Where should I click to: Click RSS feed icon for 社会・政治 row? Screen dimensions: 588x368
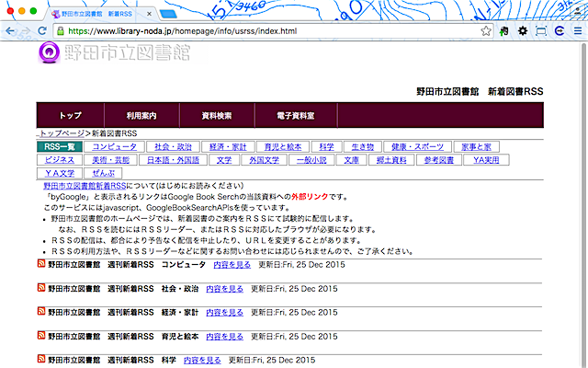[41, 288]
